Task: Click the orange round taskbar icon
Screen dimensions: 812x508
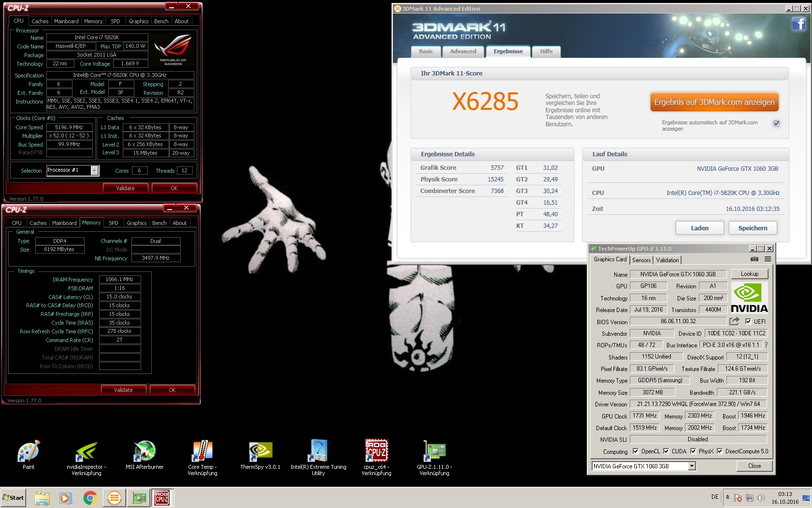Action: coord(115,498)
